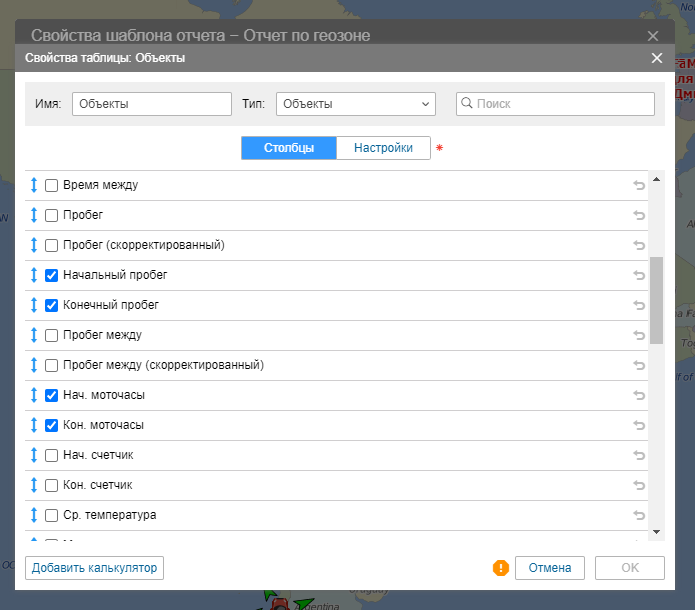Click the drag handle beside Пробег между
Screen dimensions: 695x610
point(33,335)
